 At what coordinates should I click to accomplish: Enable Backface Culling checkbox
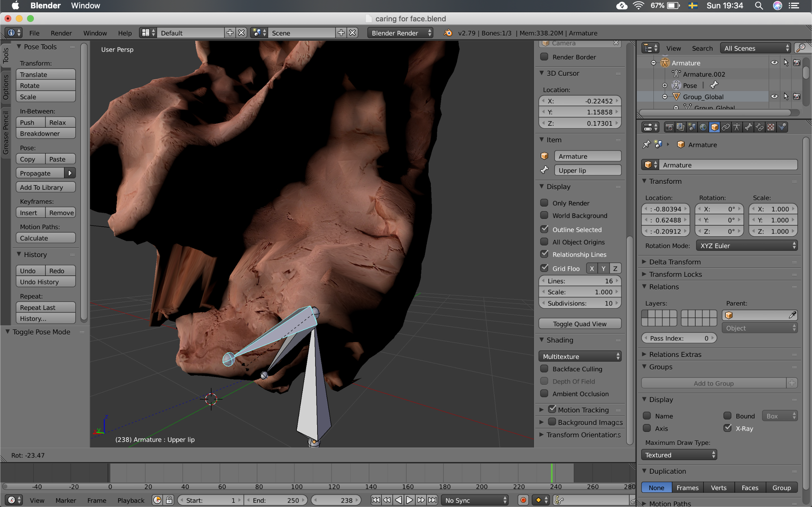[x=544, y=369]
